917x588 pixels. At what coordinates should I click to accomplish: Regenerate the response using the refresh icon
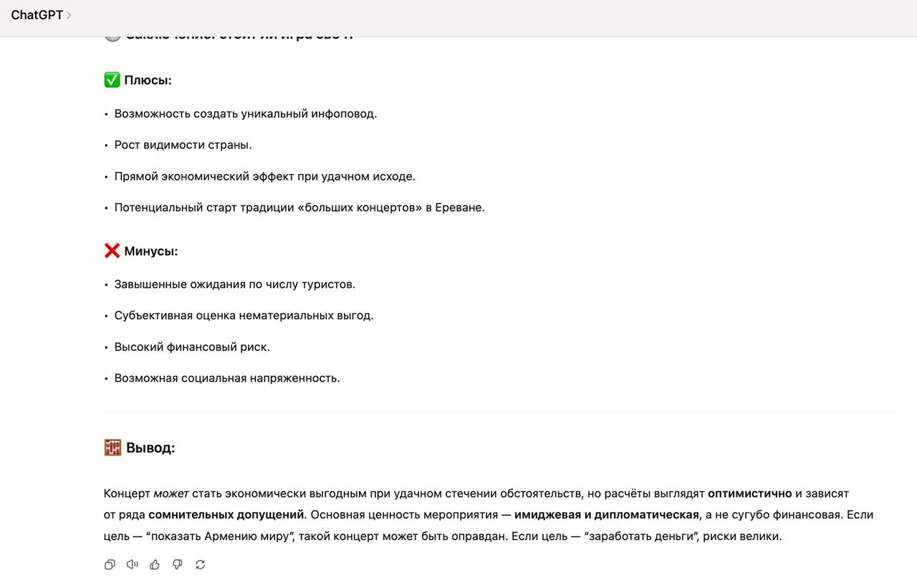click(x=201, y=564)
